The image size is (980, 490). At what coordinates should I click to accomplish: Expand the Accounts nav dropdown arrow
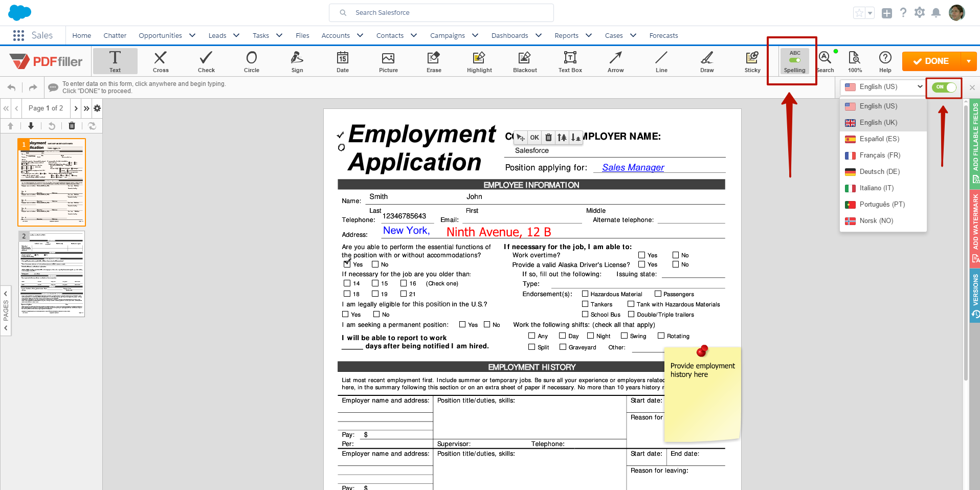point(360,35)
